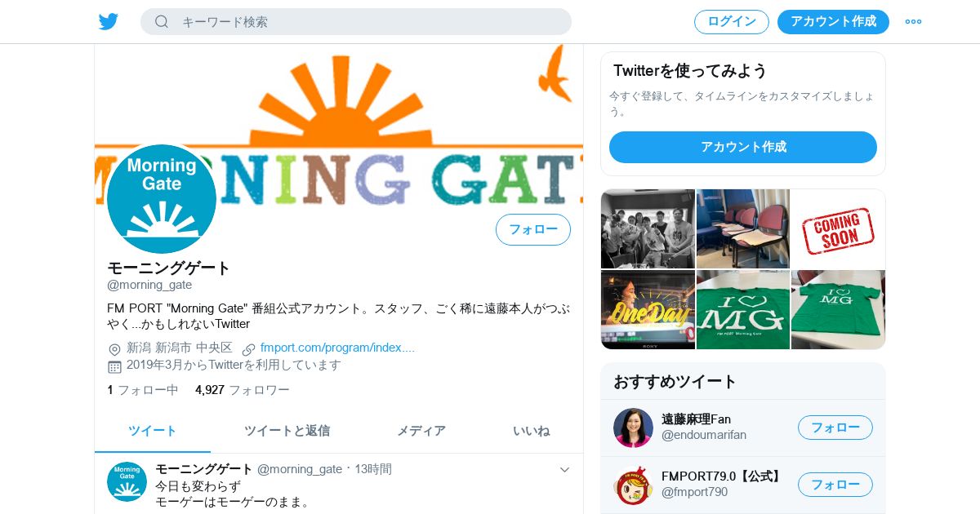Click the 遠藤麻理Fan profile picture
Image resolution: width=980 pixels, height=514 pixels.
click(x=633, y=428)
